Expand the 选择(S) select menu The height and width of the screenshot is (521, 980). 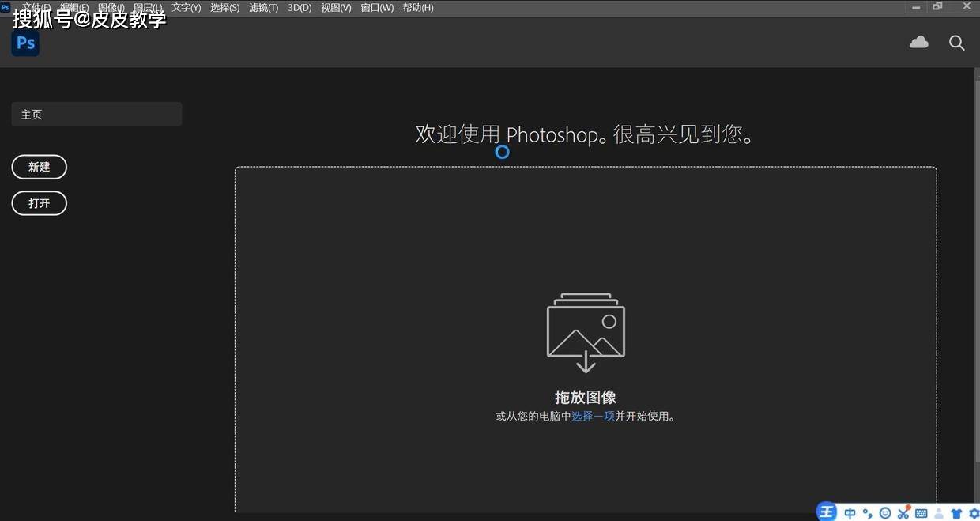tap(224, 8)
